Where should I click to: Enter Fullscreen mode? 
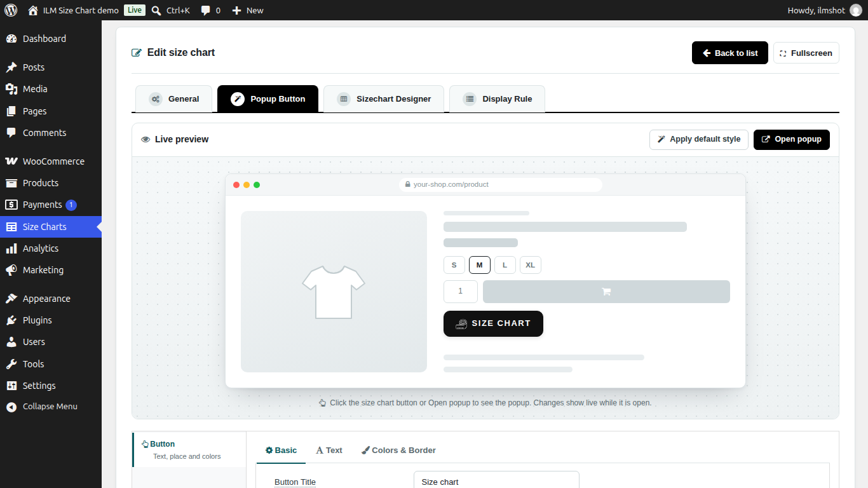(806, 53)
